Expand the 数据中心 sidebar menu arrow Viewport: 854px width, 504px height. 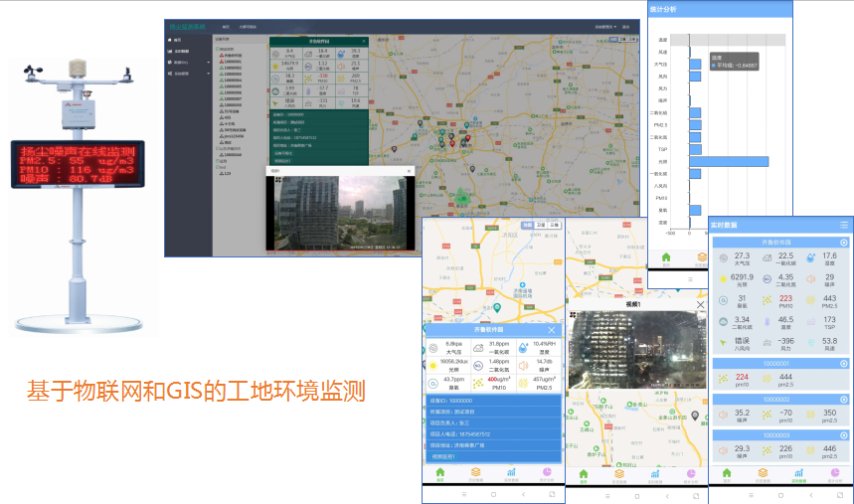pyautogui.click(x=208, y=63)
